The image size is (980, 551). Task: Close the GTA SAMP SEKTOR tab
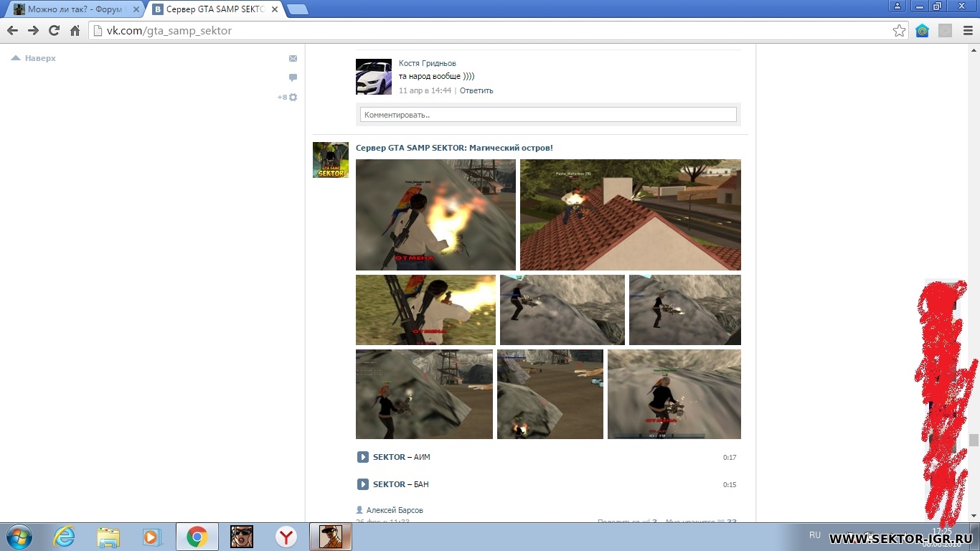coord(274,9)
